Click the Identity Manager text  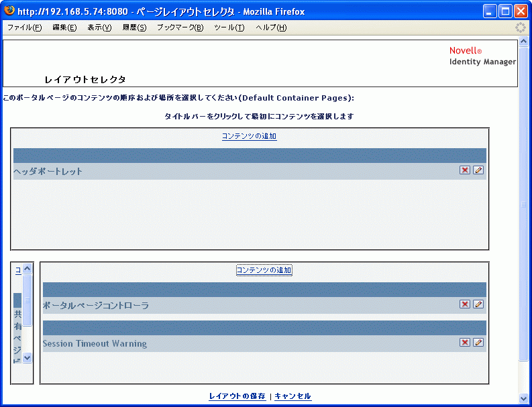482,62
